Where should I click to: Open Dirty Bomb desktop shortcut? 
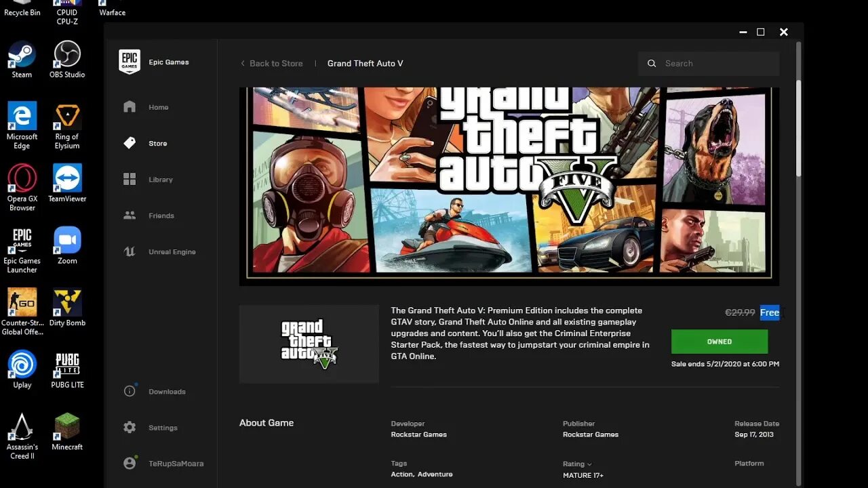tap(67, 308)
